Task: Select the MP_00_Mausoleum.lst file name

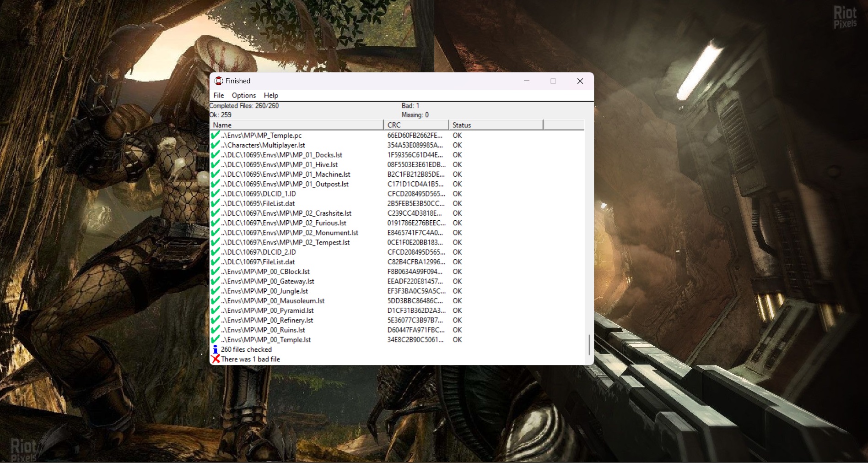Action: (273, 301)
